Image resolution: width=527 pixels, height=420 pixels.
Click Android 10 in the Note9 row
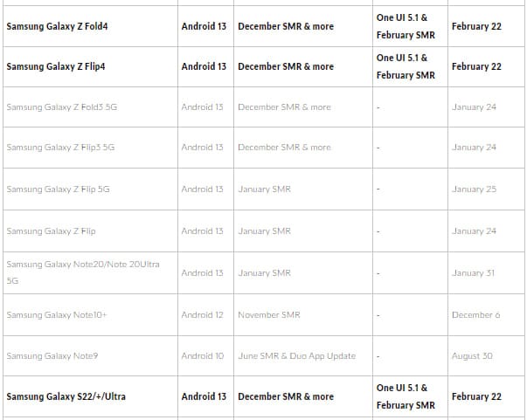(x=203, y=356)
